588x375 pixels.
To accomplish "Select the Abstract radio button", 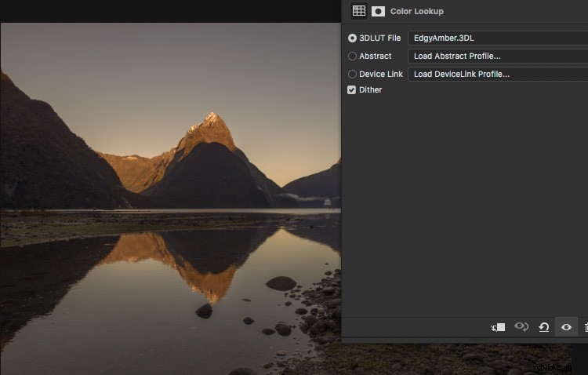I will pyautogui.click(x=352, y=56).
